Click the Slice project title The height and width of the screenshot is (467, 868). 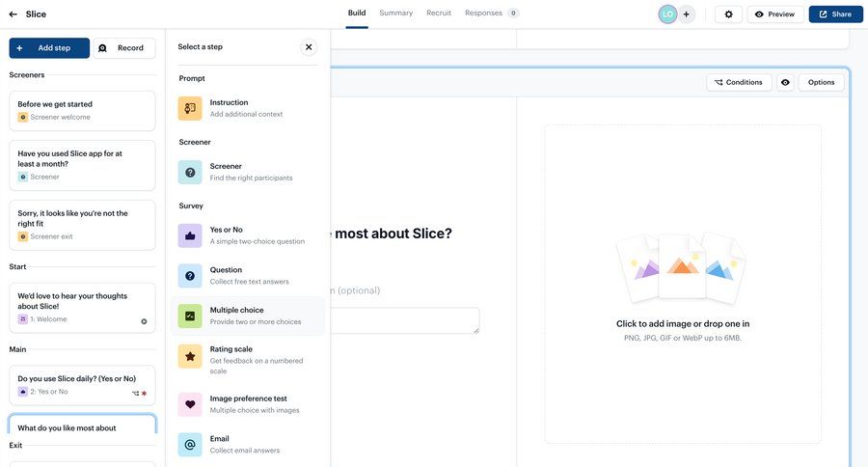coord(36,14)
